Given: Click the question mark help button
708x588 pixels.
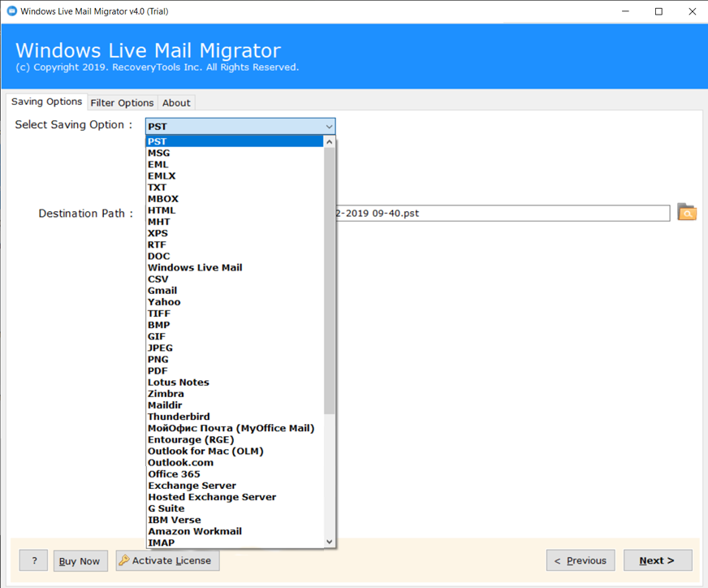Looking at the screenshot, I should pyautogui.click(x=34, y=560).
